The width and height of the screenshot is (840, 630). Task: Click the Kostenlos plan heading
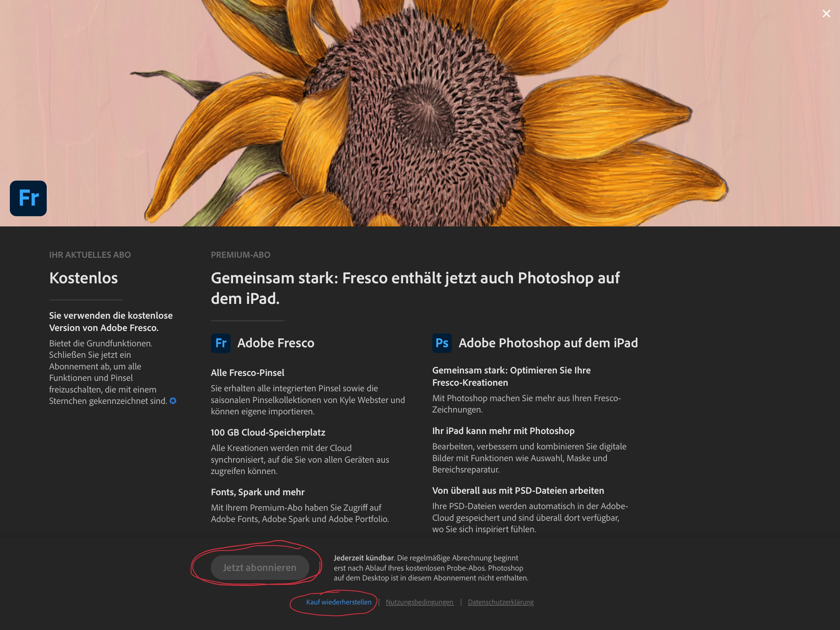pos(84,278)
